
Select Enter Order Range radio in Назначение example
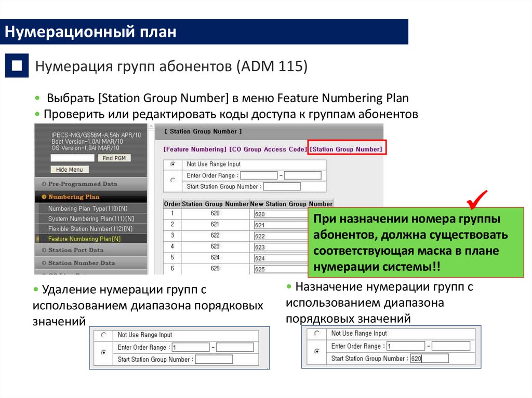316,351
